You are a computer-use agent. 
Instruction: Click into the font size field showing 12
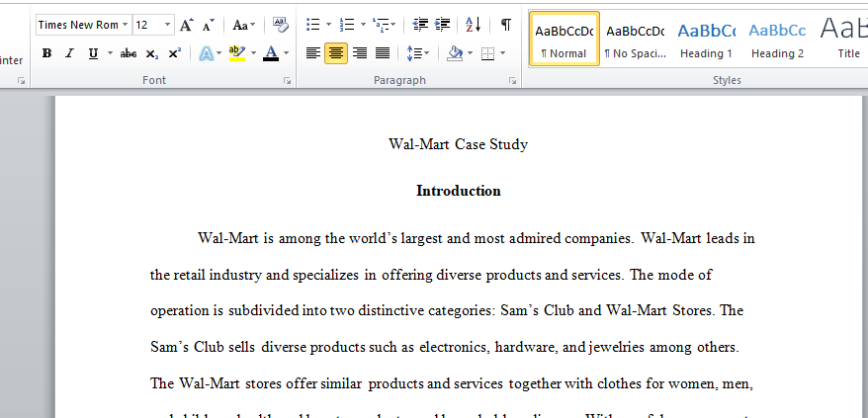pyautogui.click(x=148, y=25)
